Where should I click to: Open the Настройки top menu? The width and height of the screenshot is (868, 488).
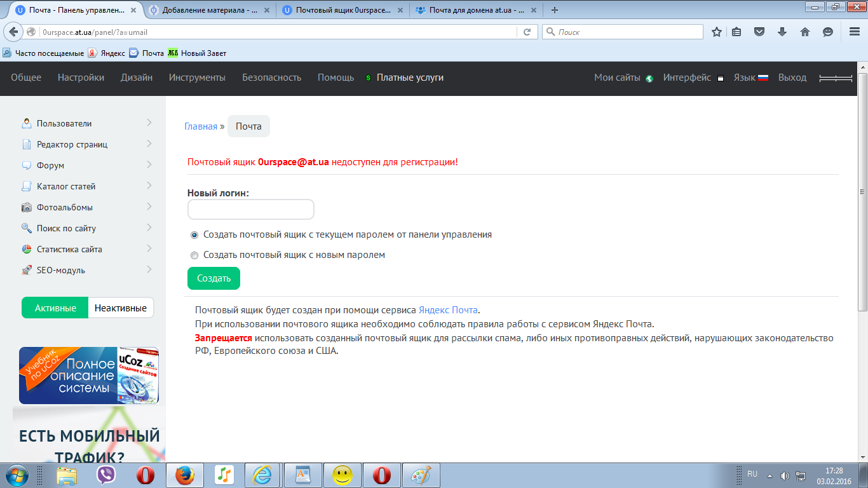tap(81, 78)
